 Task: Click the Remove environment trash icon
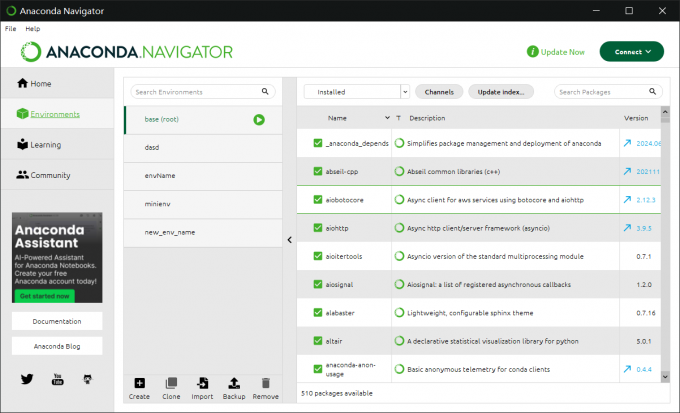(x=265, y=383)
